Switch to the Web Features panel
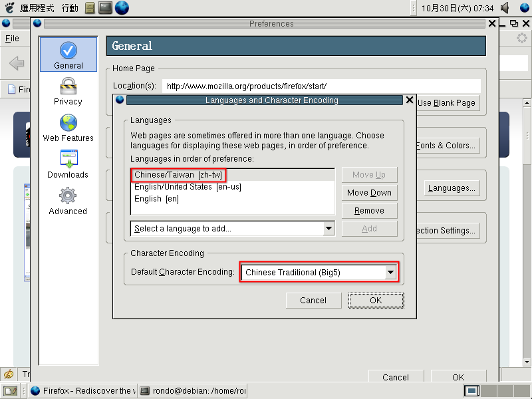The width and height of the screenshot is (532, 399). point(68,128)
